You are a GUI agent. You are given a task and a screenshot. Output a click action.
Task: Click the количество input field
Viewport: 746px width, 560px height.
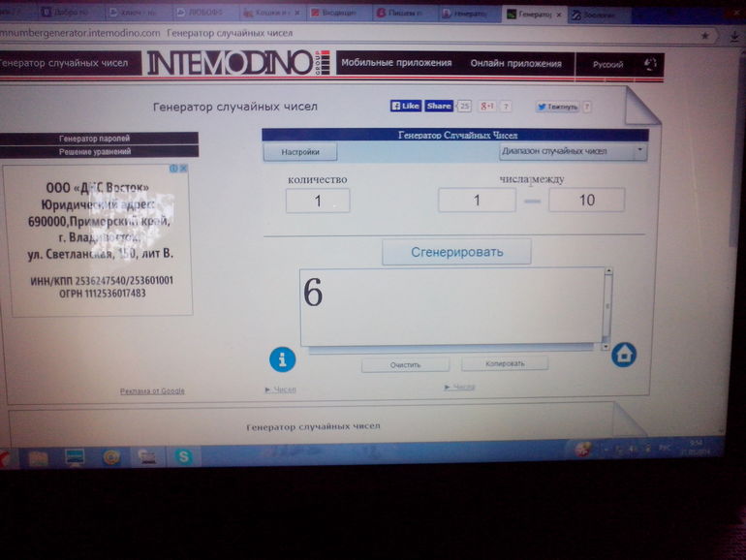coord(318,202)
